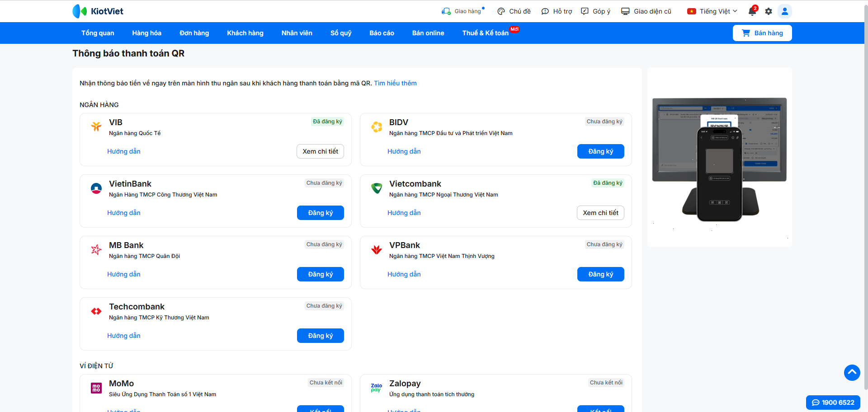
Task: Click the Zalopay logo
Action: (376, 388)
